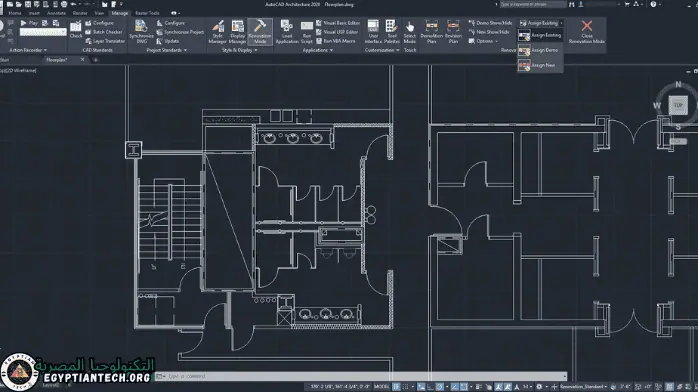This screenshot has width=698, height=392.
Task: Click Close Renovation Mode button
Action: [x=587, y=32]
